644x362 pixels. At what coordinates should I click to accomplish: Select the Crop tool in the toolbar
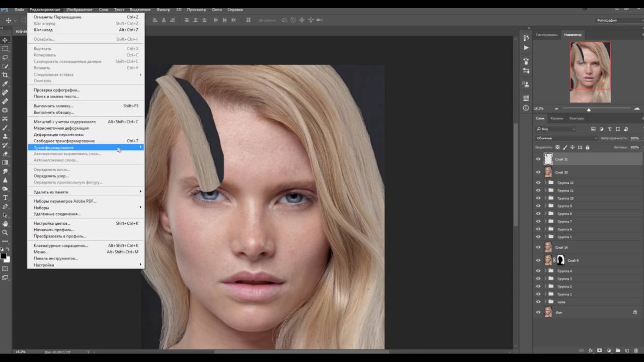coord(6,75)
